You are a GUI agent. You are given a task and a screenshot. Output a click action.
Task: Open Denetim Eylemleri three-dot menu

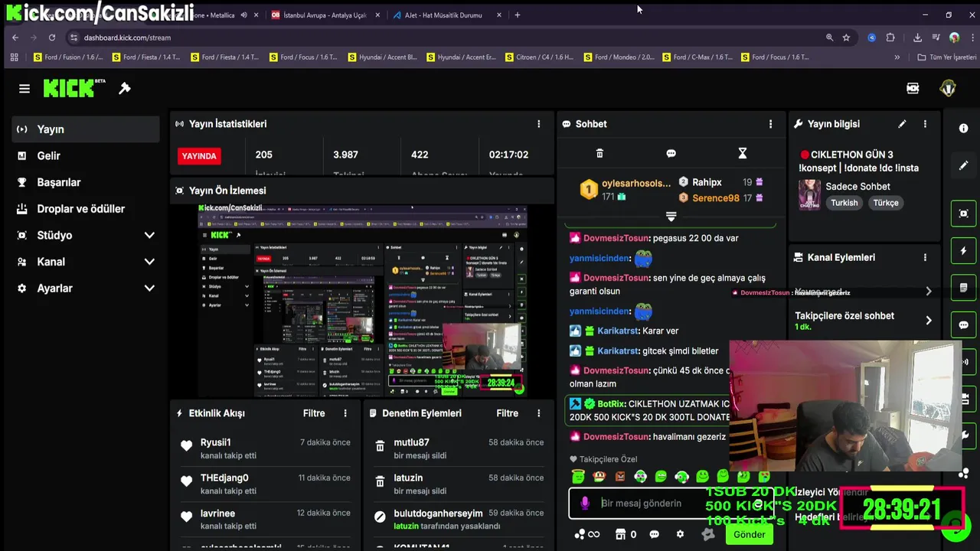click(538, 413)
